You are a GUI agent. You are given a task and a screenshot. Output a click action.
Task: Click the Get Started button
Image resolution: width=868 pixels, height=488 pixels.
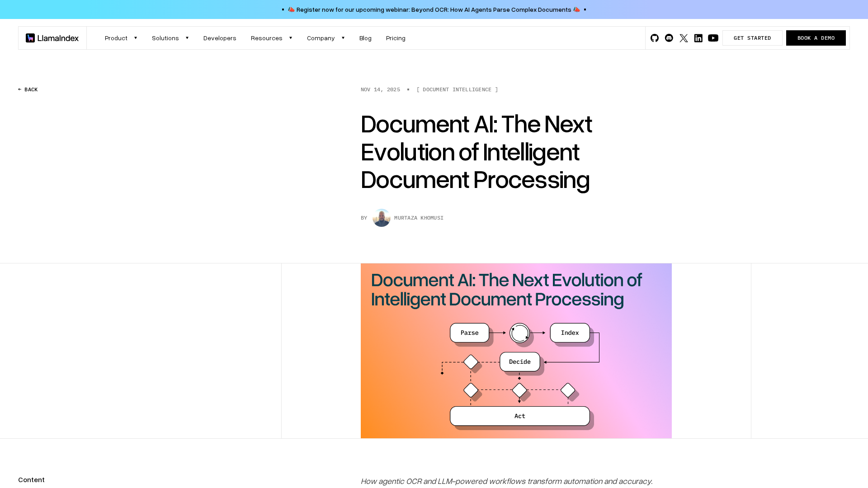(752, 38)
